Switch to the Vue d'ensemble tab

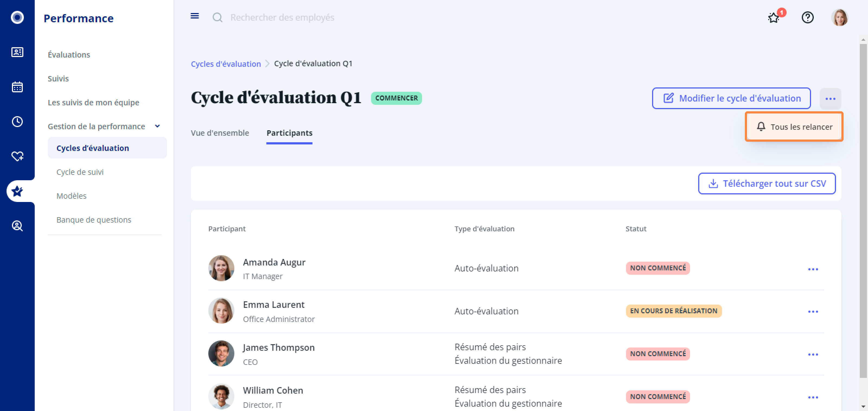(x=220, y=133)
